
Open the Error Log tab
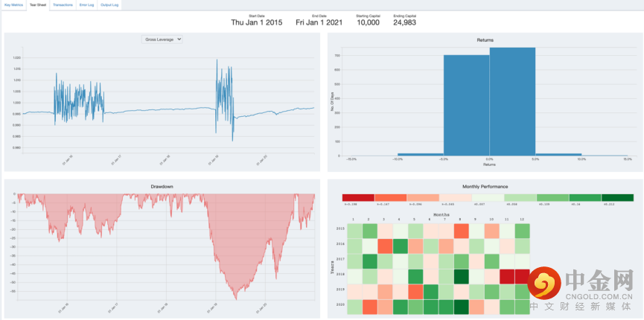click(x=86, y=5)
